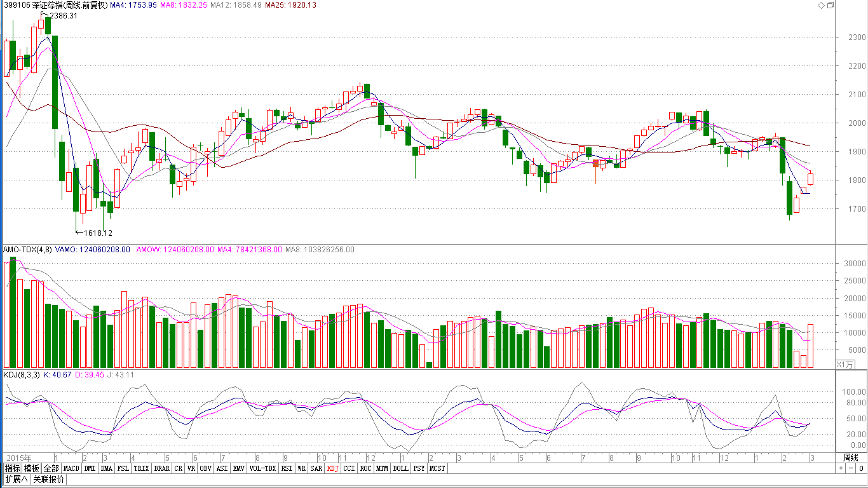The width and height of the screenshot is (868, 488).
Task: Select the EMV indicator tab
Action: point(239,468)
